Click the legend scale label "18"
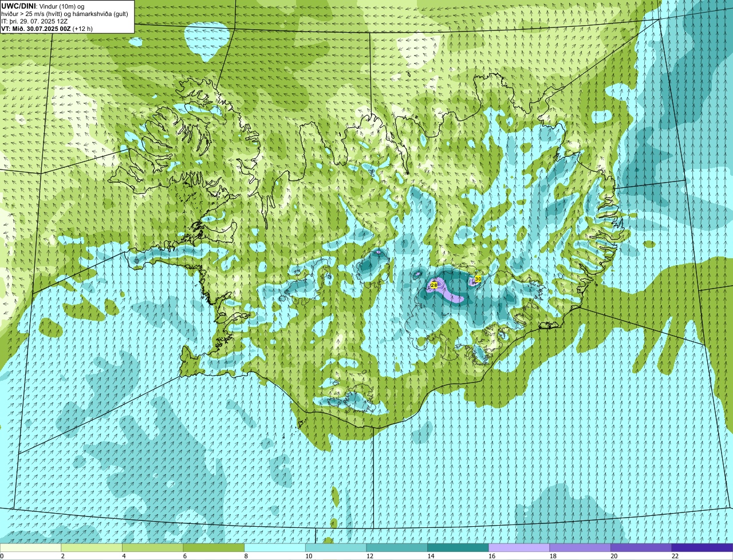The width and height of the screenshot is (733, 560). click(553, 556)
